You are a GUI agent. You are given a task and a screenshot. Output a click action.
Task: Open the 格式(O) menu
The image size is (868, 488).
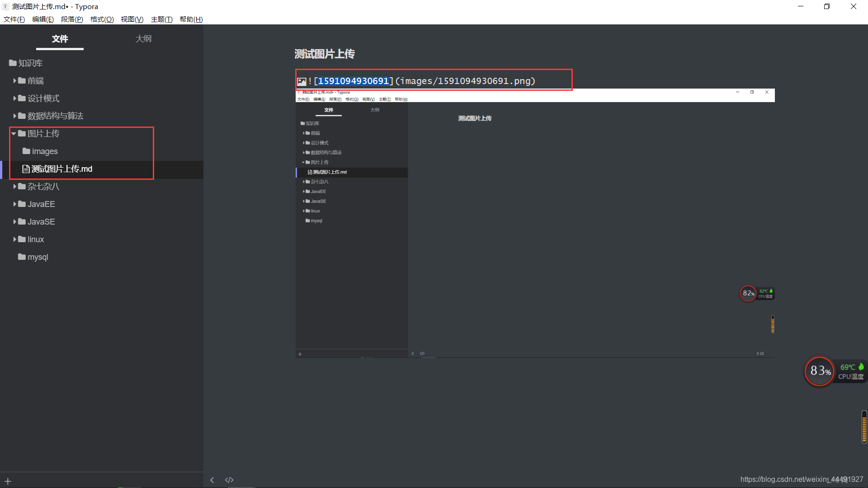[102, 19]
